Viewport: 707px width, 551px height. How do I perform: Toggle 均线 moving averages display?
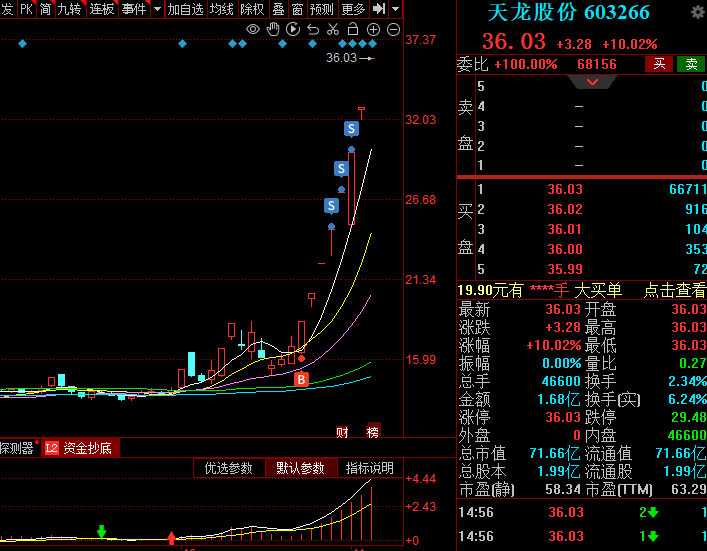pyautogui.click(x=222, y=9)
